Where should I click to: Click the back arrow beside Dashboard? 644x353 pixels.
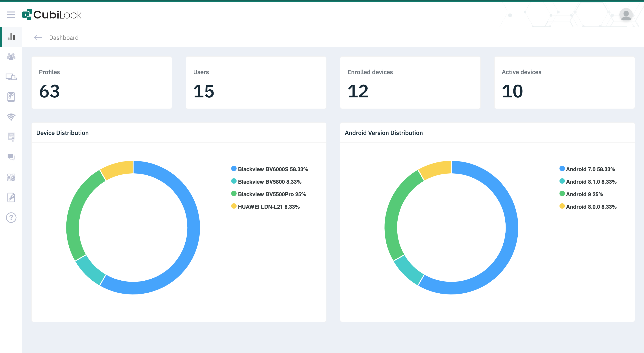point(38,38)
